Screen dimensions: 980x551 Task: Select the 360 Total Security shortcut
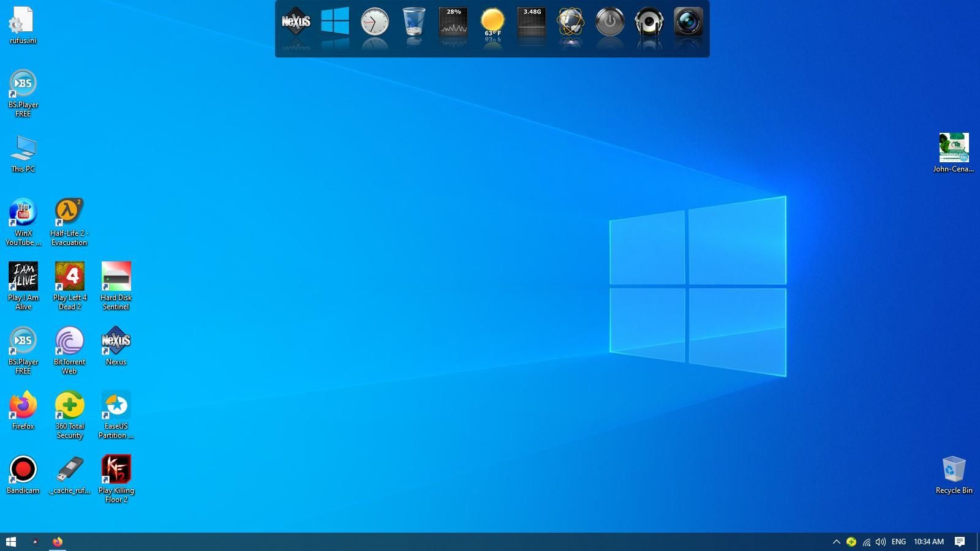click(69, 414)
